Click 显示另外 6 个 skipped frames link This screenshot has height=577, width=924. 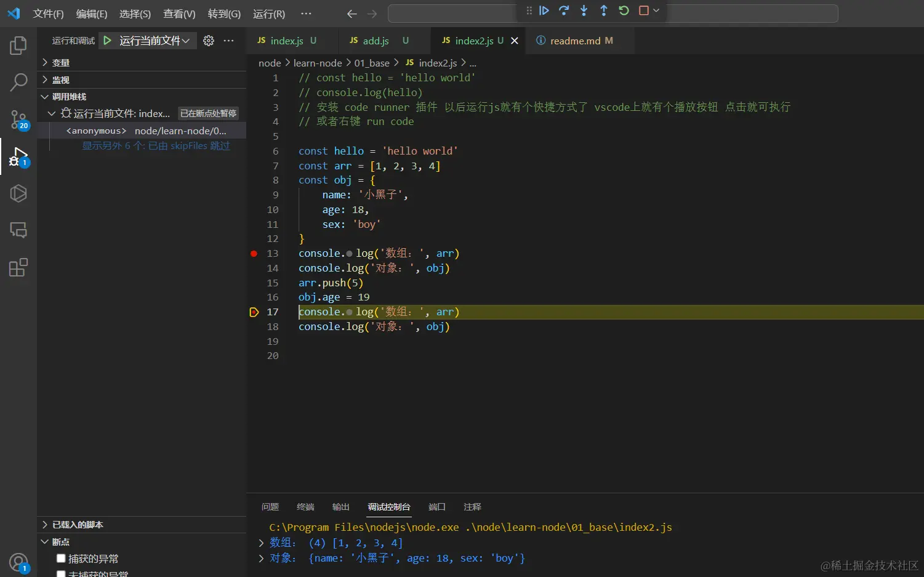pyautogui.click(x=156, y=146)
